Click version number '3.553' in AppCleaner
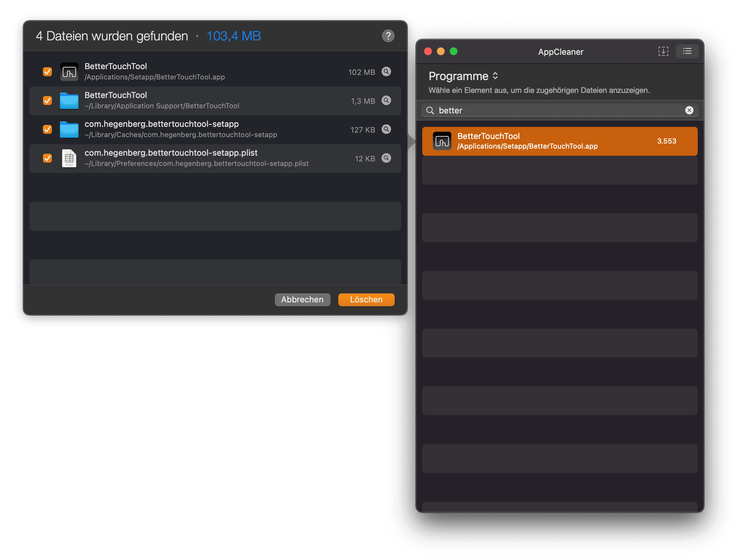 (x=666, y=141)
